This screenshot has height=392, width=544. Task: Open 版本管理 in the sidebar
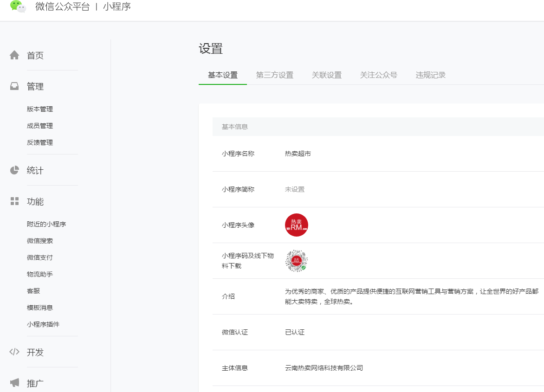point(40,109)
